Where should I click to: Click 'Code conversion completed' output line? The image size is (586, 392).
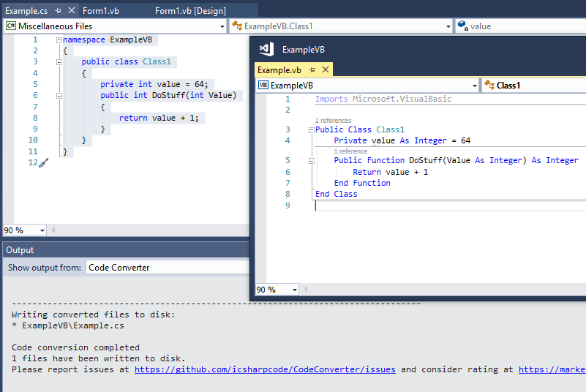click(x=75, y=347)
